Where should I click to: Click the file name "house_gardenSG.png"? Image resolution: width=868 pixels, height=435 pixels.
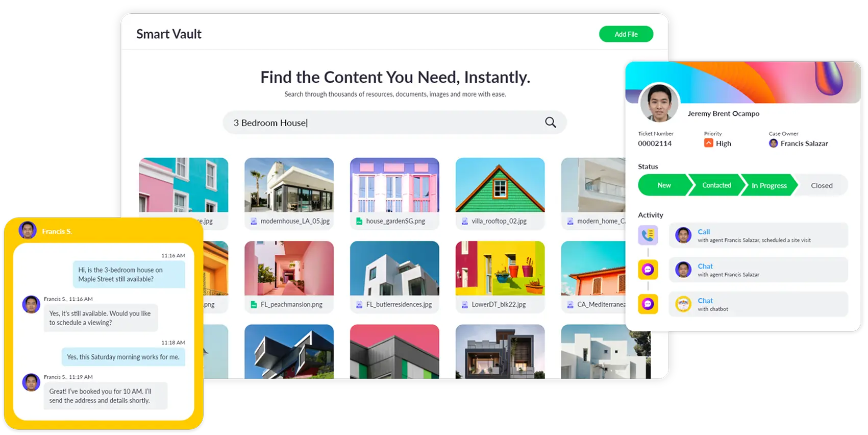click(395, 221)
